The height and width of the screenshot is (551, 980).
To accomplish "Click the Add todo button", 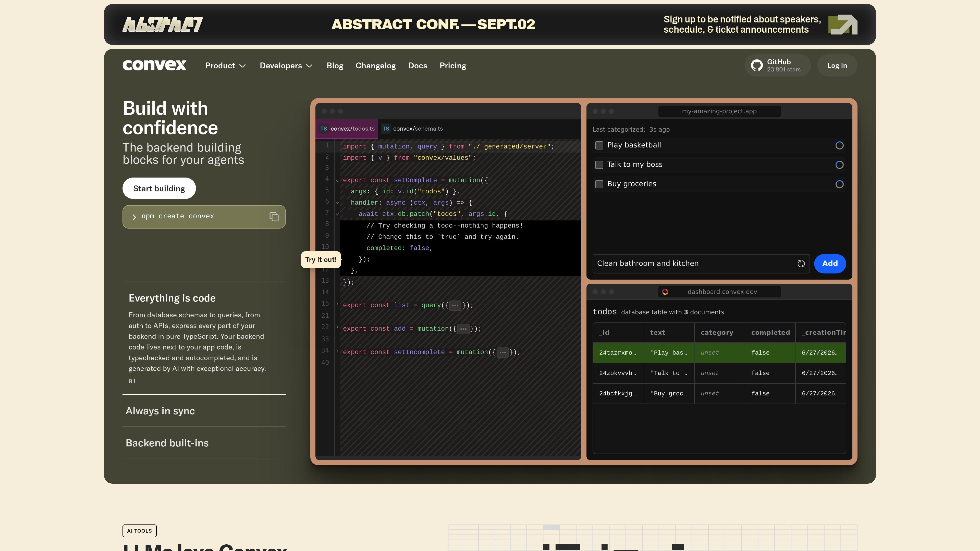I will [830, 264].
